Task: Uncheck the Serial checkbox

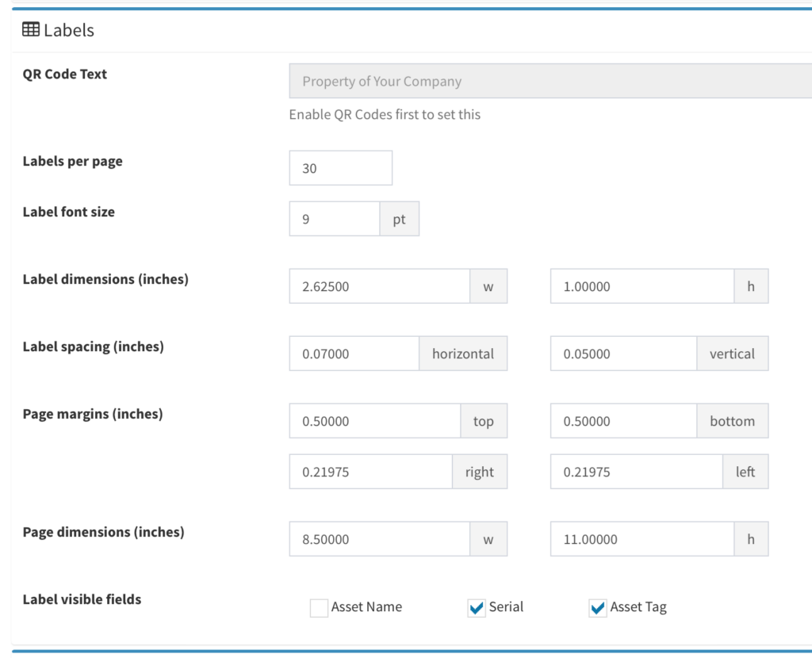Action: tap(477, 608)
